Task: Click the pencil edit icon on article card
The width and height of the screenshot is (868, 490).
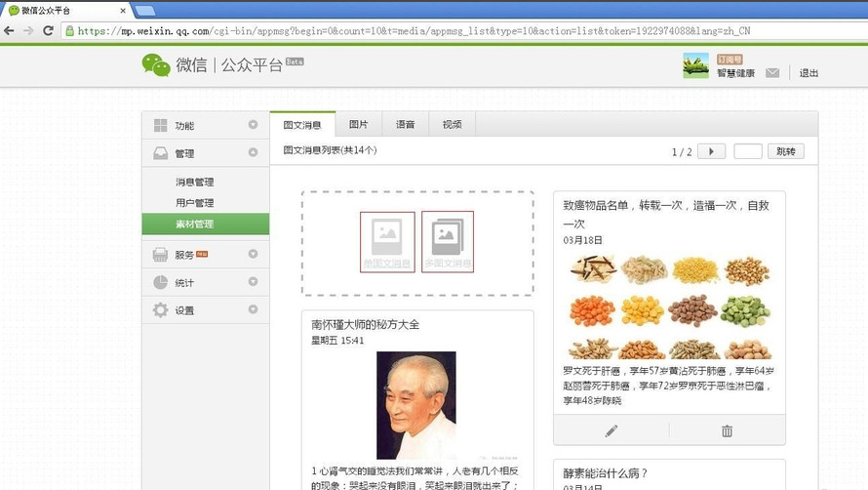Action: tap(612, 430)
